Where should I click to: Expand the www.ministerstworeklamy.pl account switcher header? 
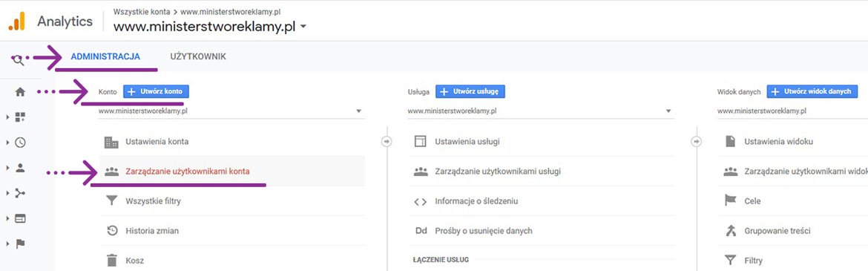point(210,26)
